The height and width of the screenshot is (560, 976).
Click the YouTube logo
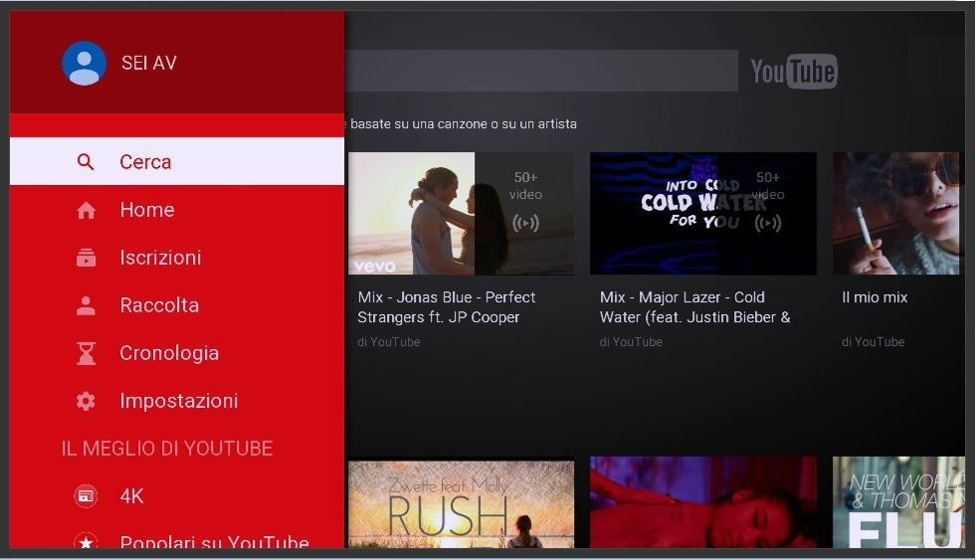pos(794,71)
